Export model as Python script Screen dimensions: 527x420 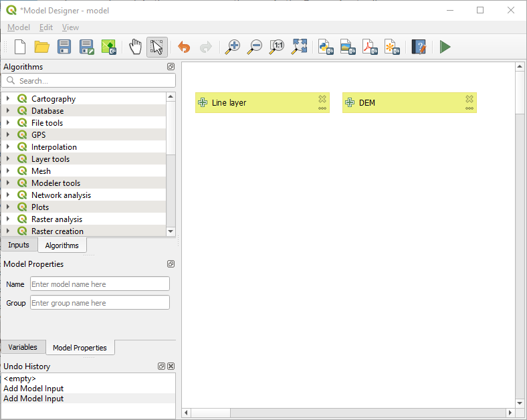326,47
